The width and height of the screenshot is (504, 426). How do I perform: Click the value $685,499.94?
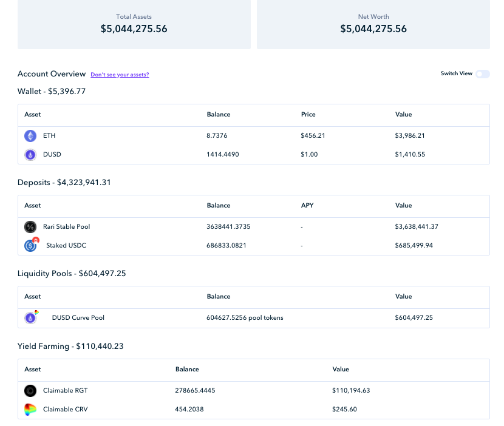coord(414,245)
